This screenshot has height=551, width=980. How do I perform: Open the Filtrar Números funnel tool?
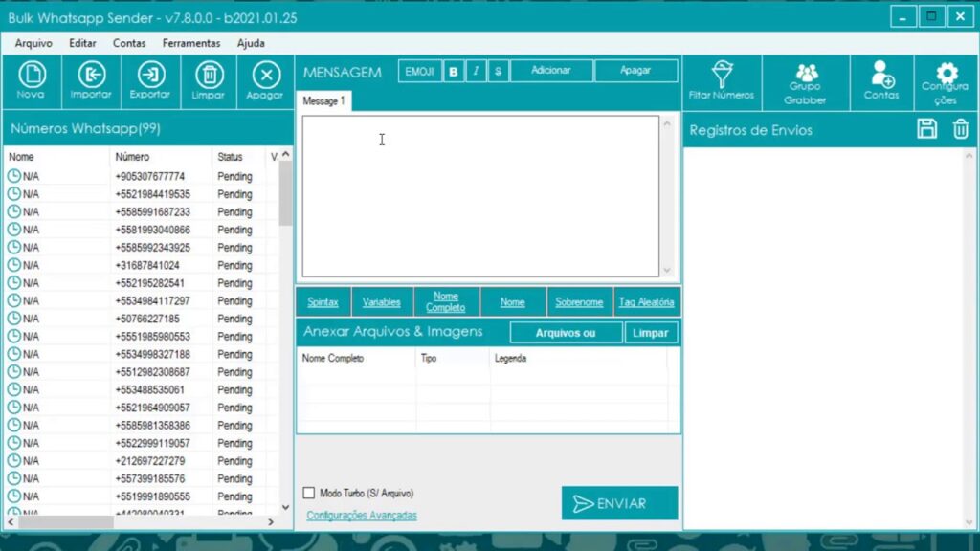click(722, 77)
